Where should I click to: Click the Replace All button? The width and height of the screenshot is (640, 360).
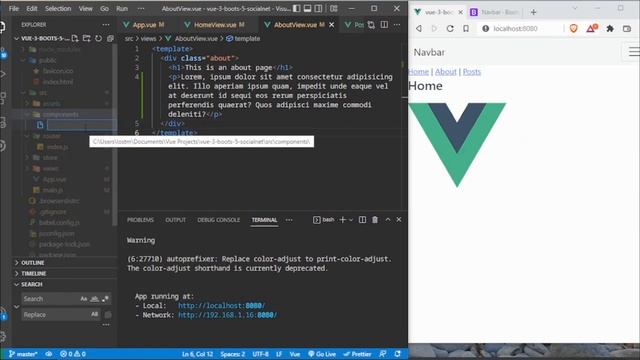tap(108, 315)
